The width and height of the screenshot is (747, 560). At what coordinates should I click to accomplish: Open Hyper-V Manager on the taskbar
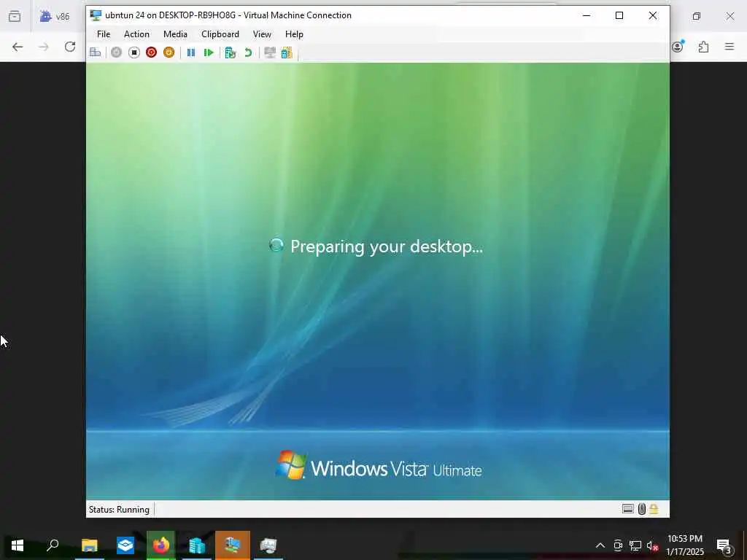197,545
